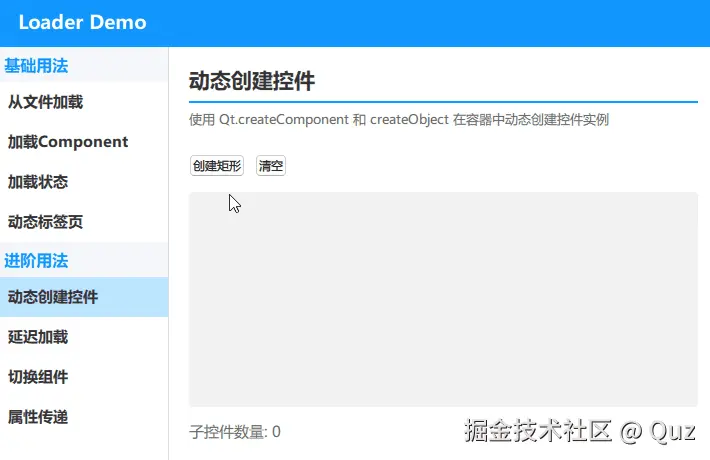Click the 动态创建控件 page heading

(x=252, y=81)
